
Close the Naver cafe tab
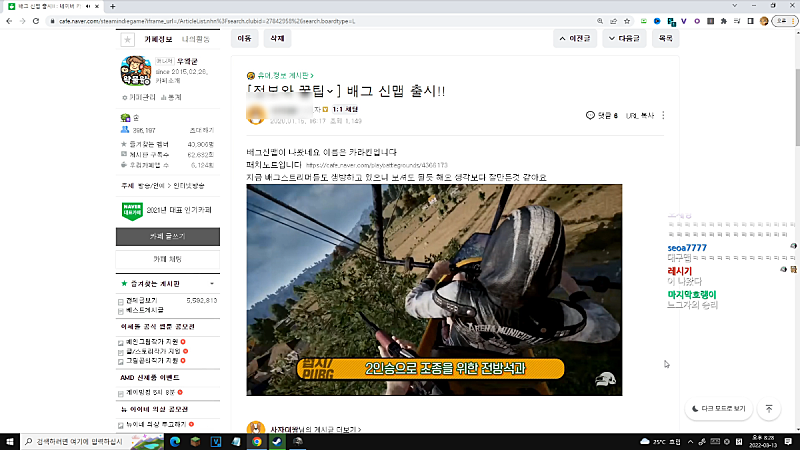point(96,6)
